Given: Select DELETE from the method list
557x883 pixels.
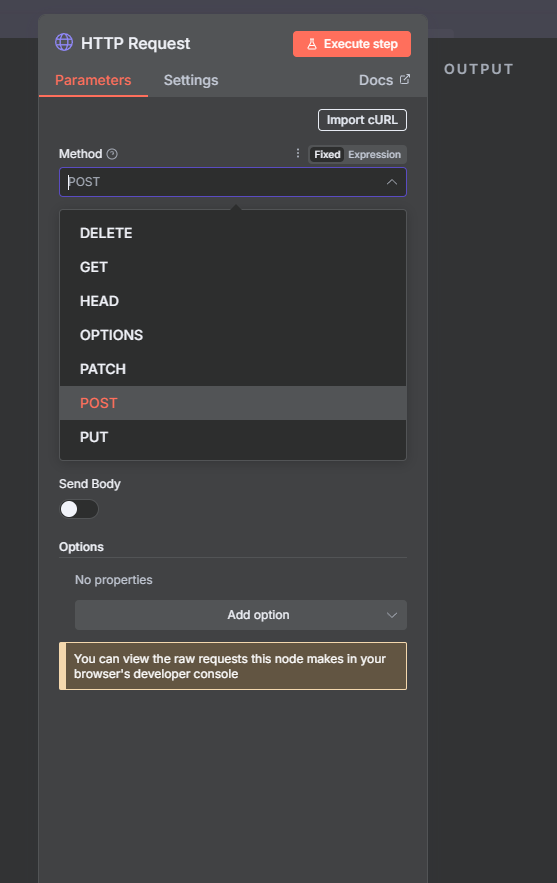Looking at the screenshot, I should tap(233, 233).
